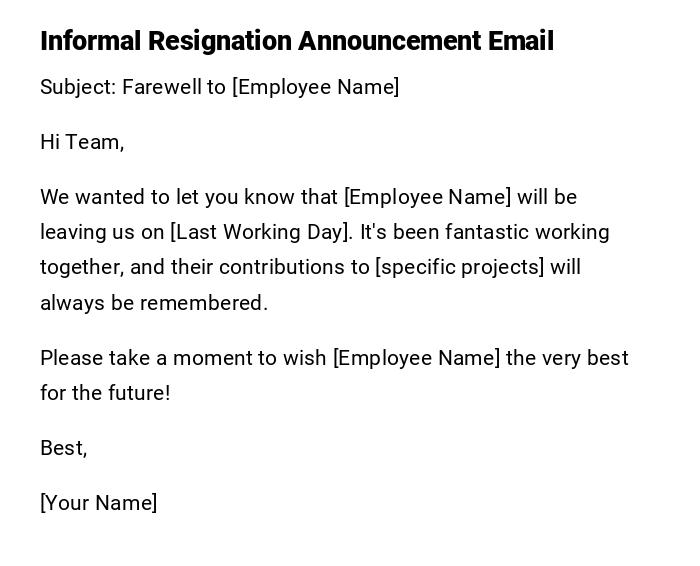The height and width of the screenshot is (566, 700).
Task: Click the 'always be remembered.' line
Action: (154, 303)
